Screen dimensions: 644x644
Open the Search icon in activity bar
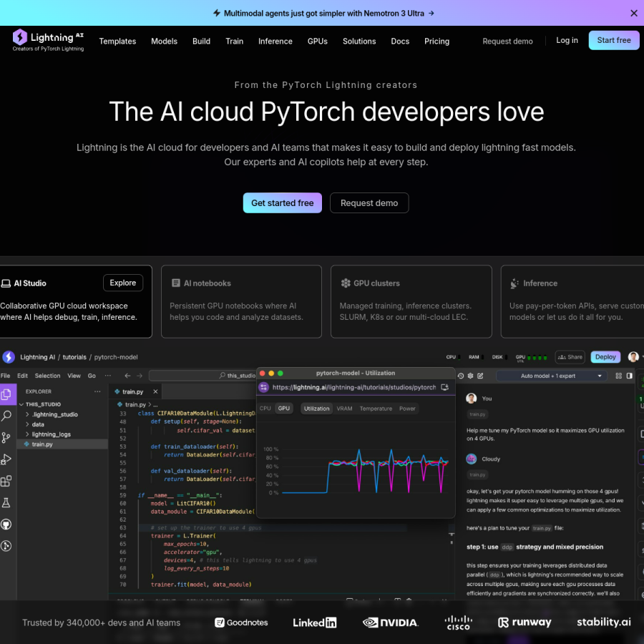6,416
